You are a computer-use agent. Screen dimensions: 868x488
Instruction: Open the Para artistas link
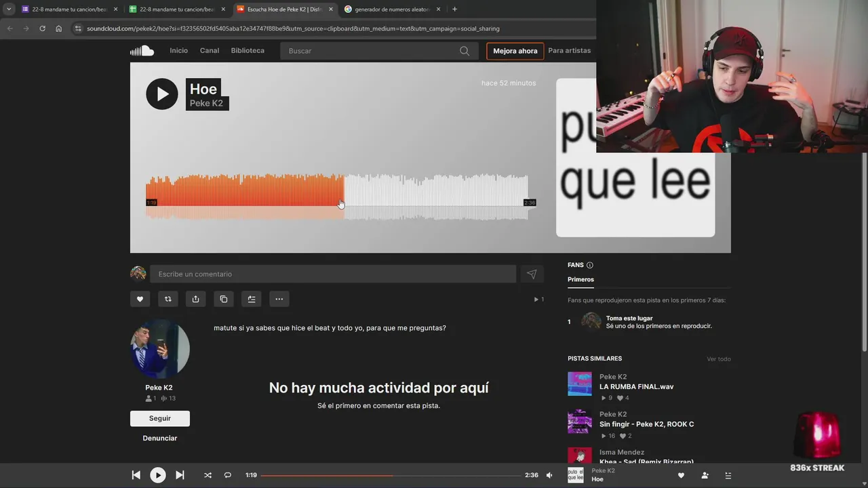[569, 51]
